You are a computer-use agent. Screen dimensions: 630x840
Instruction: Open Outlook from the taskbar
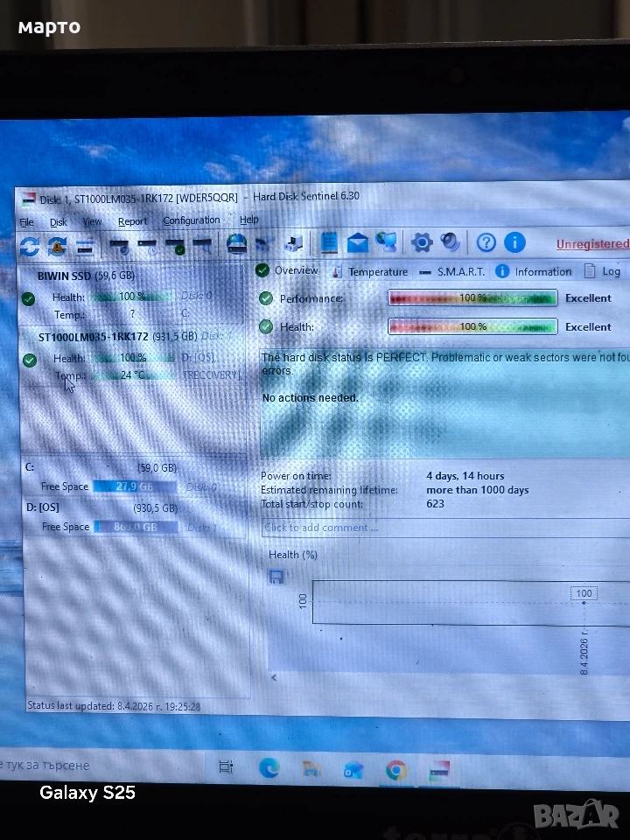coord(354,770)
